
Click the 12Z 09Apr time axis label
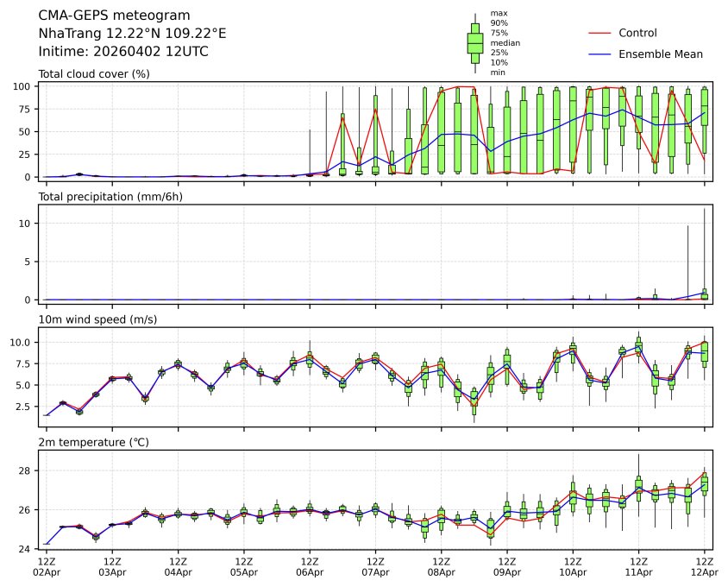[507, 566]
